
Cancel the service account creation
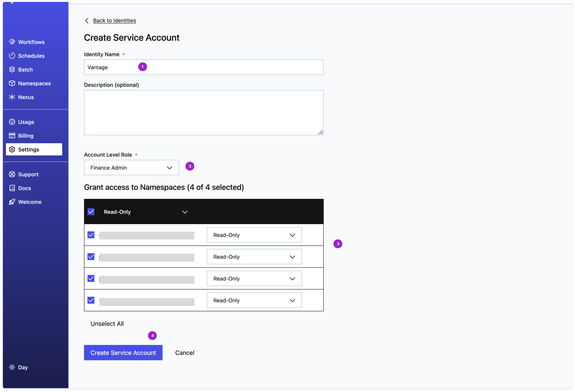(185, 353)
